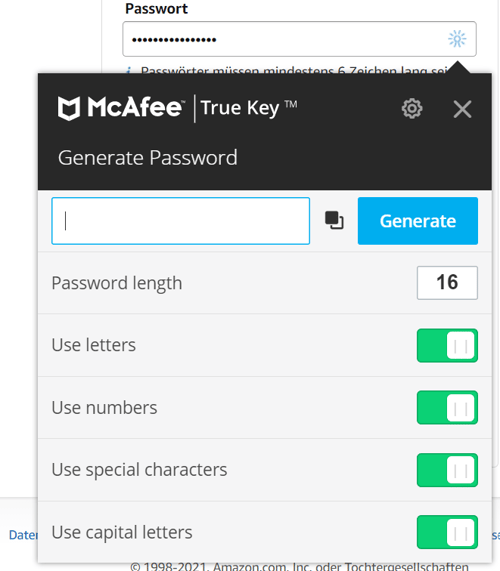Click the Generate Password heading

tap(147, 158)
